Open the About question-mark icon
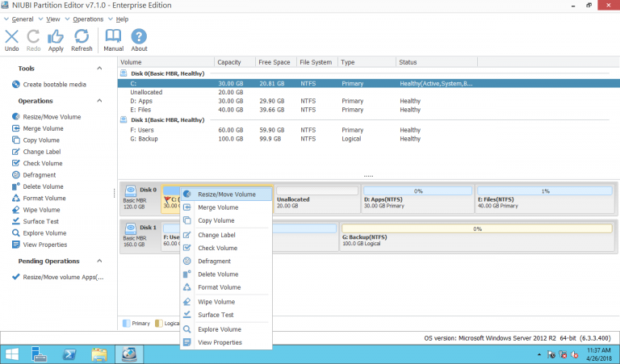620x364 pixels. pos(139,40)
